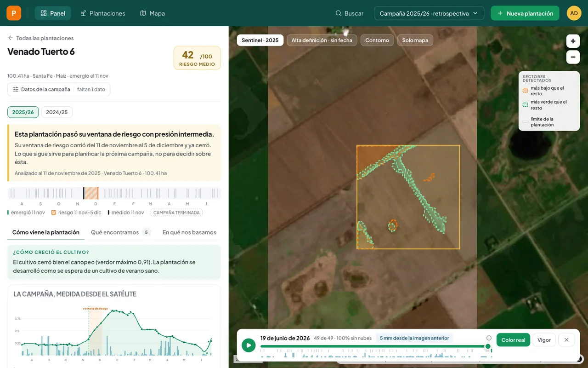Click the orange 'más bajo que el resto' legend swatch

(x=525, y=91)
